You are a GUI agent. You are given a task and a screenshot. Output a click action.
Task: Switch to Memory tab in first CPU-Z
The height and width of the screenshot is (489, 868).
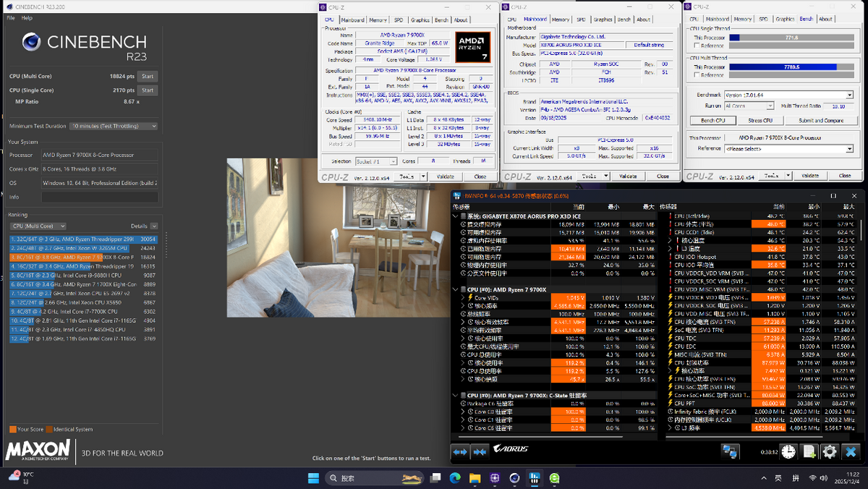coord(378,20)
